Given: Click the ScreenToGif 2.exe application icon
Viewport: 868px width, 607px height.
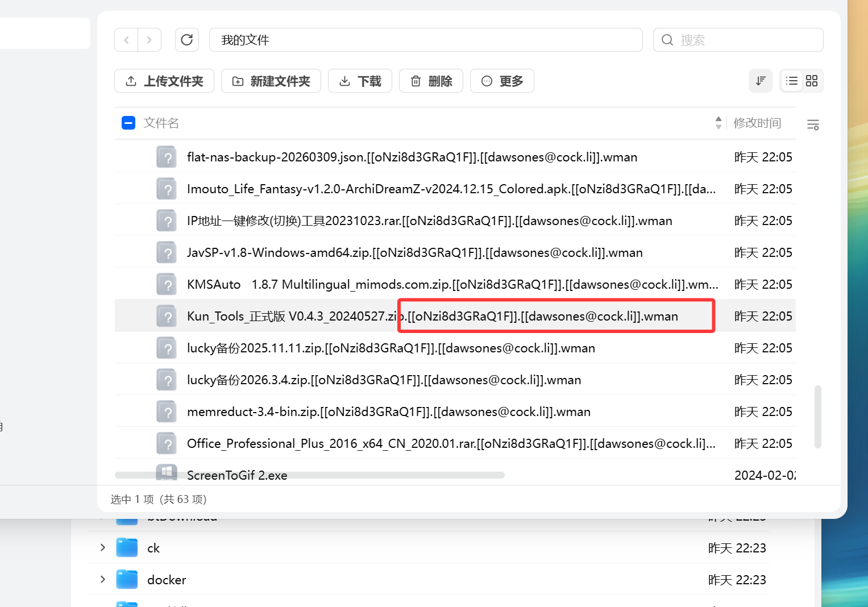Looking at the screenshot, I should (167, 473).
